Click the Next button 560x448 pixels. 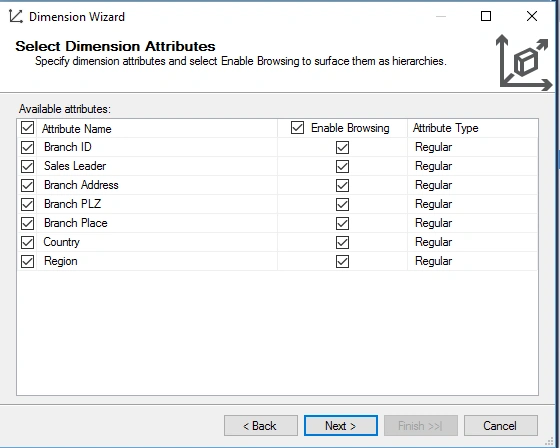(x=341, y=425)
